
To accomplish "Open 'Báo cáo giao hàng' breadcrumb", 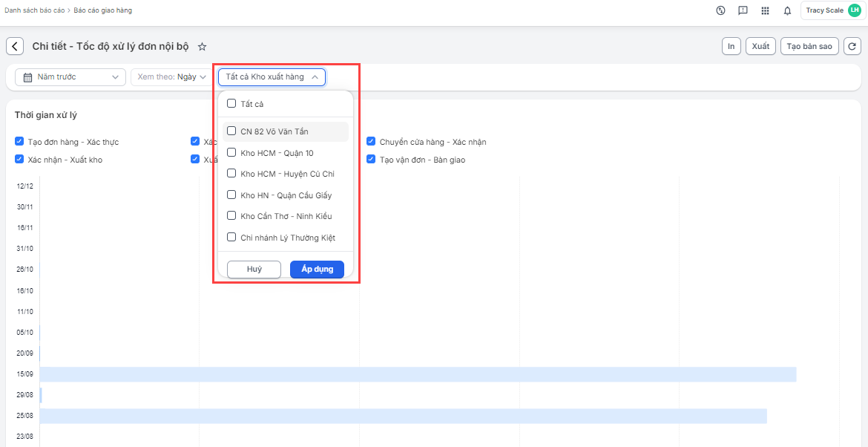I will pos(103,11).
